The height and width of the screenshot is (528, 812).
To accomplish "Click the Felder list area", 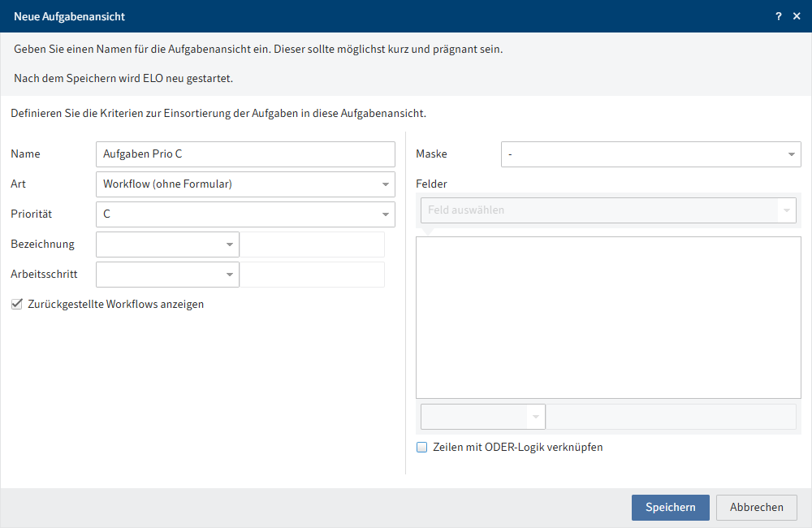I will [x=608, y=318].
